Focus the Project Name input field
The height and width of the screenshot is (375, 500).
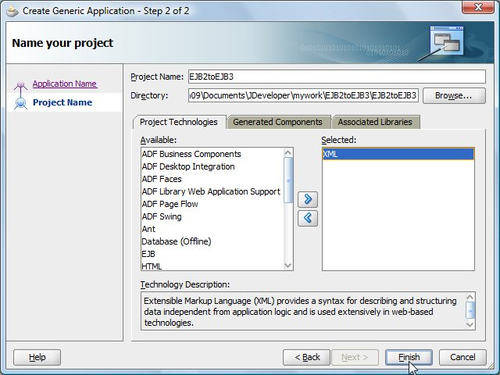tap(337, 77)
